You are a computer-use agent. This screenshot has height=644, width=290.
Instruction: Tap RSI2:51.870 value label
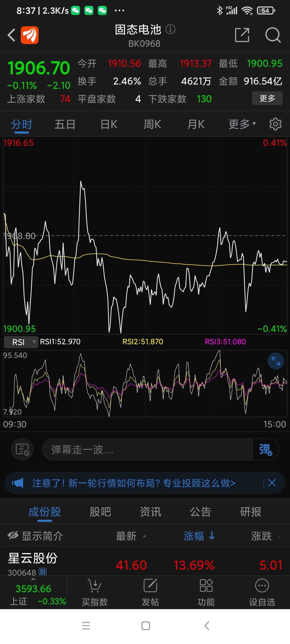click(x=143, y=342)
